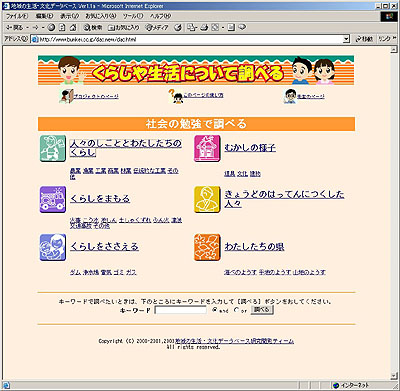Image resolution: width=400 pixels, height=391 pixels.
Task: Click the yellow person category icon
Action: [207, 199]
